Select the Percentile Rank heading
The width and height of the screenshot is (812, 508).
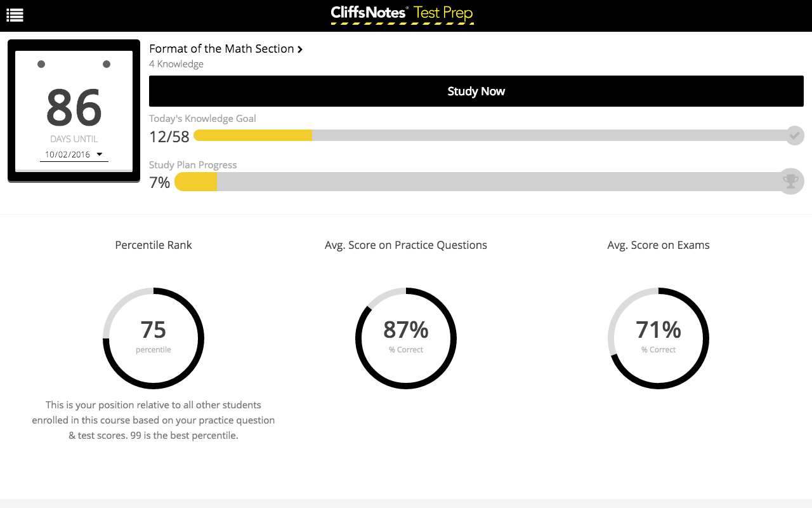[154, 245]
